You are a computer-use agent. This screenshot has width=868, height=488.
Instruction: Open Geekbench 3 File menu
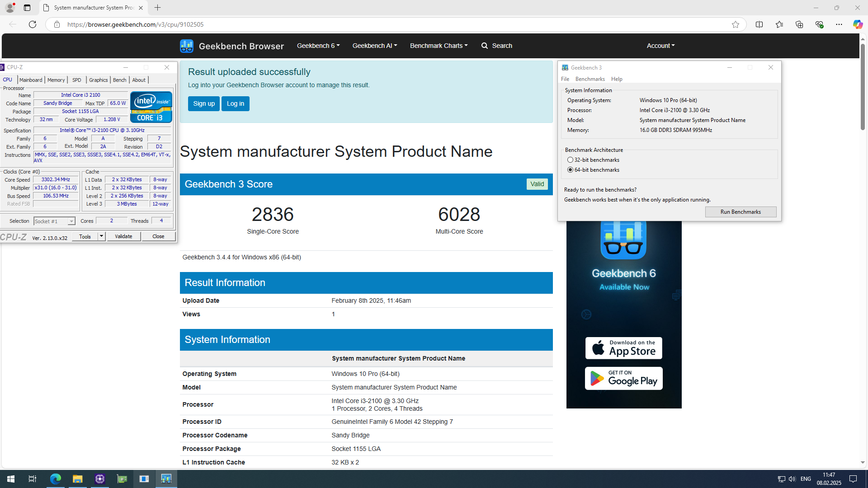565,79
